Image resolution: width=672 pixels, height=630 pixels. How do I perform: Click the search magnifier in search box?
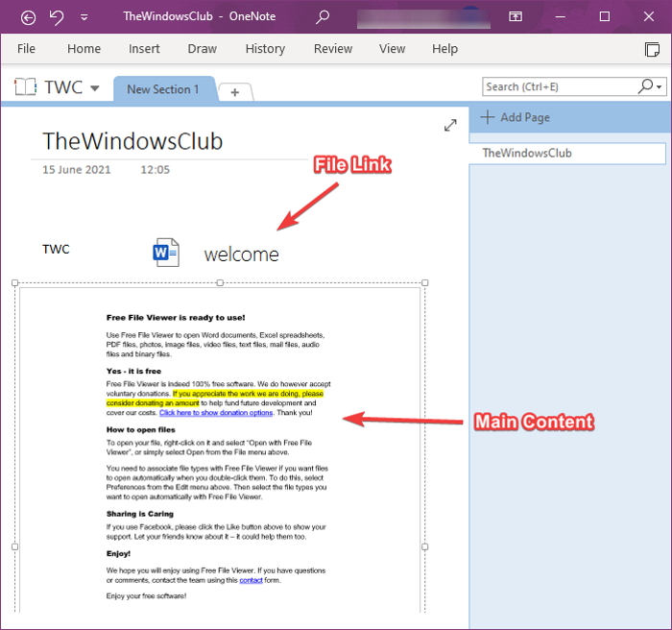645,86
